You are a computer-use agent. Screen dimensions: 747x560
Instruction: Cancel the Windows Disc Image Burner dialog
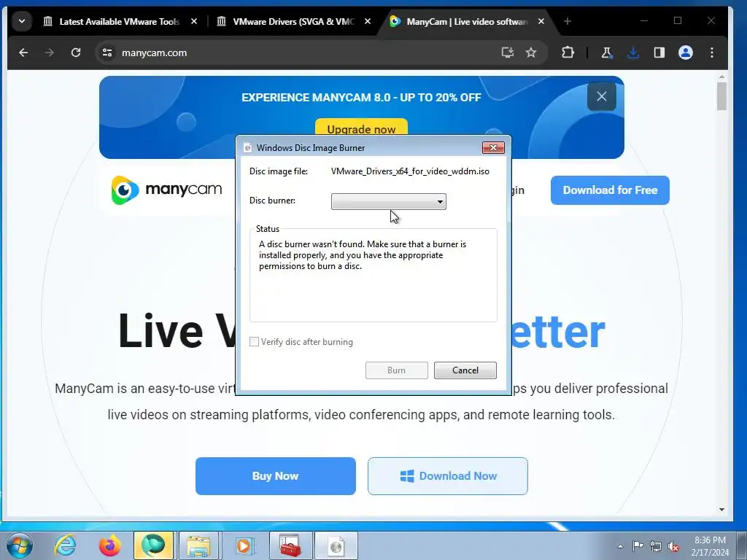pyautogui.click(x=465, y=370)
